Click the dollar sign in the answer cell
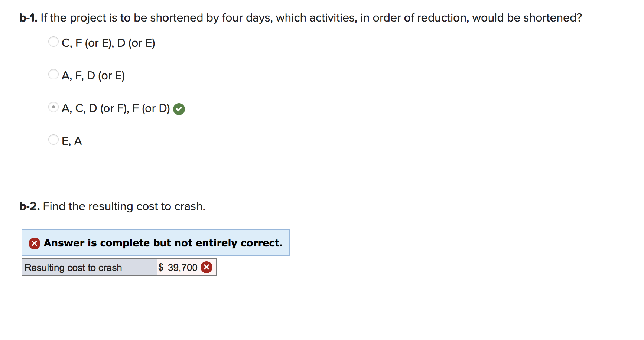 click(x=161, y=267)
